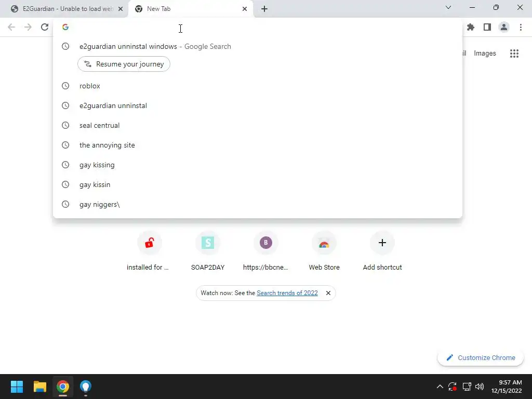Pick the 'roblox' history suggestion
Image resolution: width=532 pixels, height=399 pixels.
[258, 86]
